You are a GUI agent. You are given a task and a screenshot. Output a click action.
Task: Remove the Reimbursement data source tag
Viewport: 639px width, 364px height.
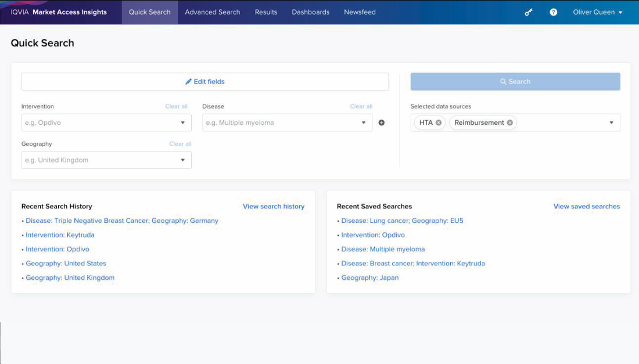pyautogui.click(x=510, y=122)
